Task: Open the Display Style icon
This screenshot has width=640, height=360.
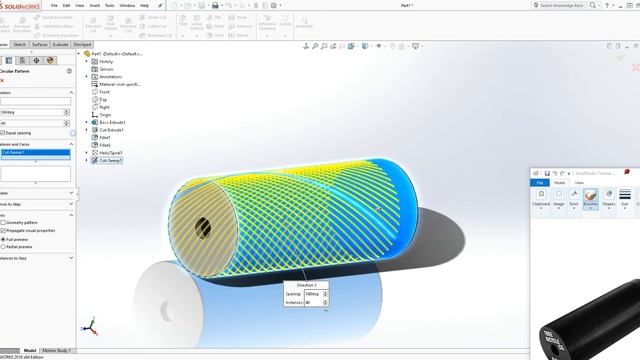Action: tap(365, 46)
